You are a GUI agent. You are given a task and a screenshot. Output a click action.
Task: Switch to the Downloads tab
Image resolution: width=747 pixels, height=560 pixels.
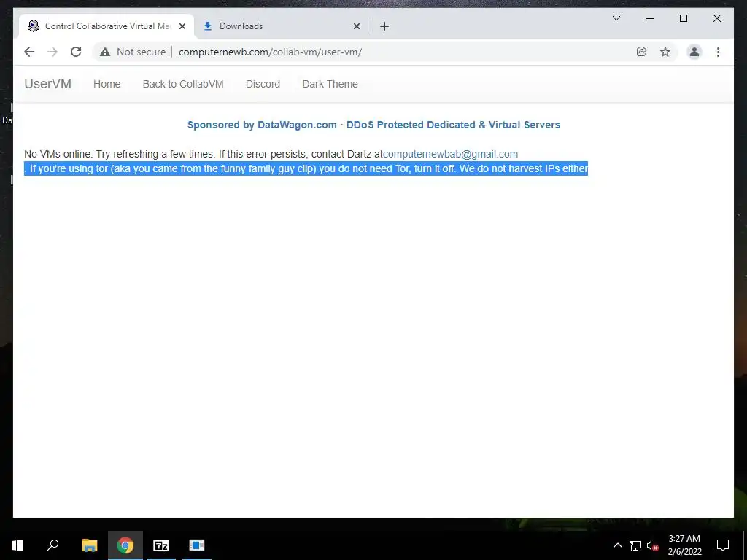click(281, 26)
